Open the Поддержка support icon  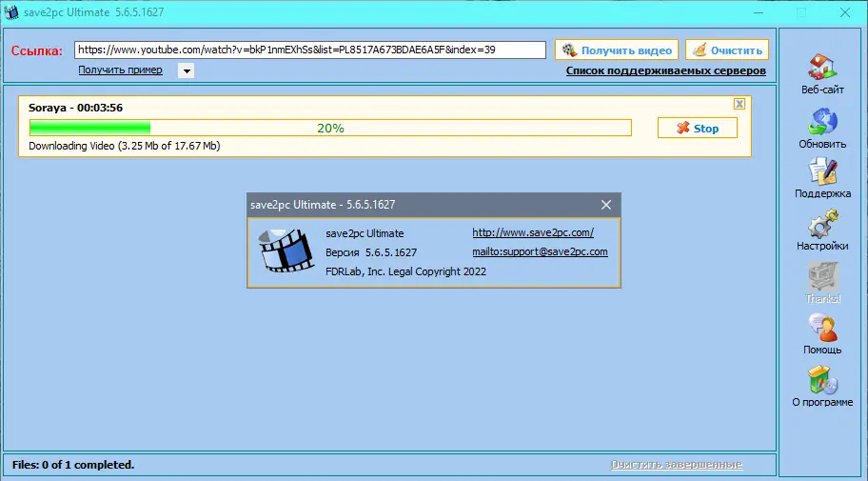[x=822, y=171]
